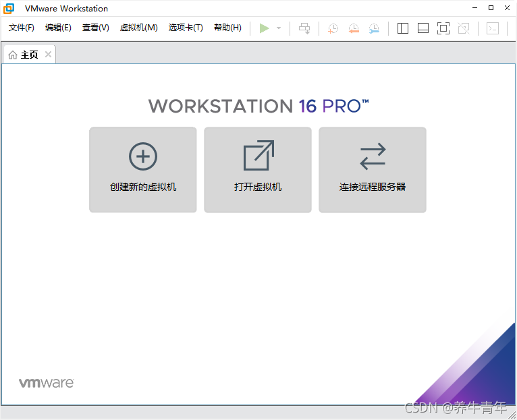The width and height of the screenshot is (517, 420).
Task: Open the 选项卡(T) menu
Action: (x=186, y=28)
